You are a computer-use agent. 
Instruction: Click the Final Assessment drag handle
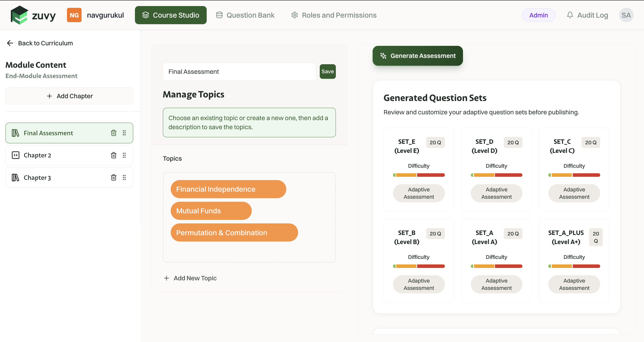click(124, 133)
